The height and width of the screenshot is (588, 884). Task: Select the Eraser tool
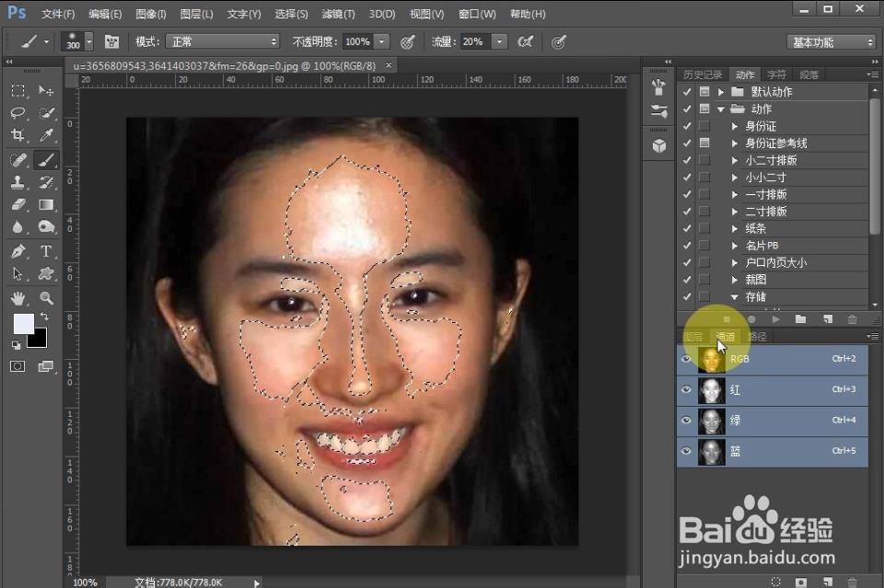click(x=18, y=204)
